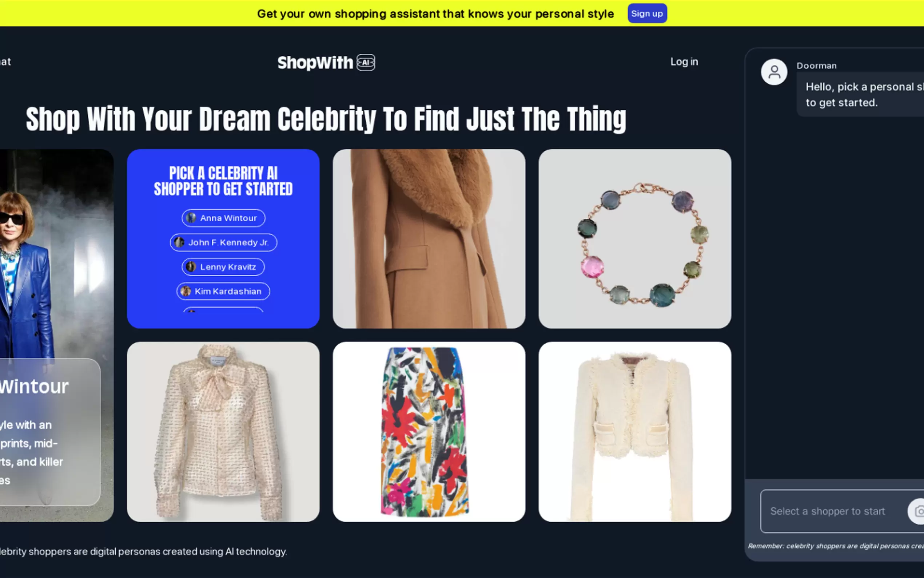Click the camera icon in chat input
The height and width of the screenshot is (578, 924).
coord(919,511)
